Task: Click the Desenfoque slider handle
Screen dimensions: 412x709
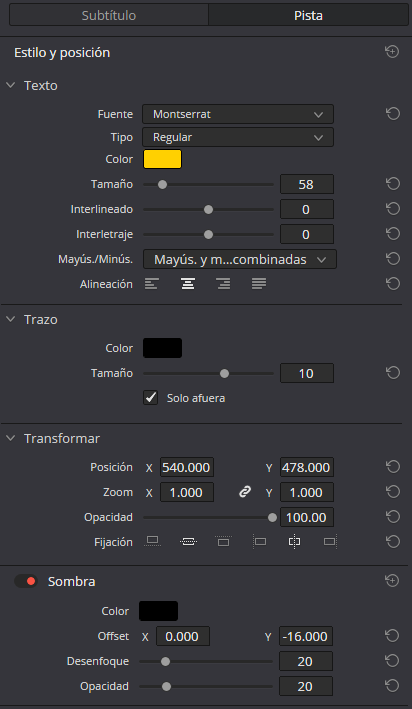Action: click(166, 662)
